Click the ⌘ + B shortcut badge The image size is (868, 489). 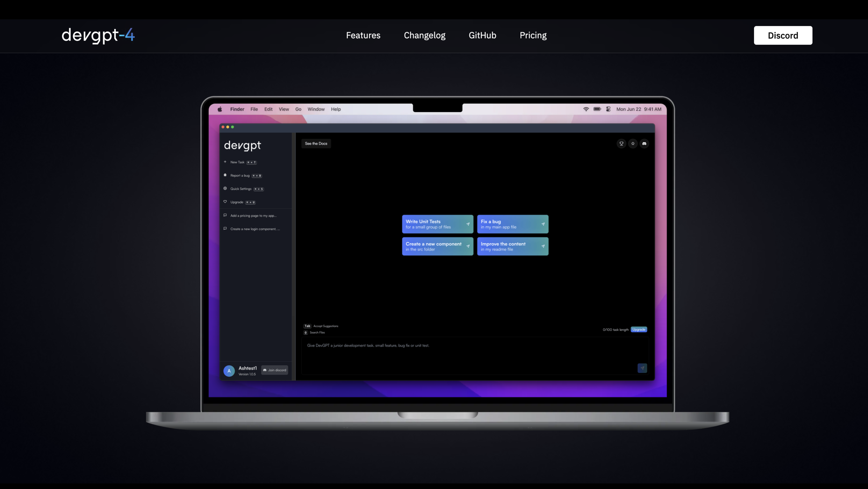tap(257, 176)
